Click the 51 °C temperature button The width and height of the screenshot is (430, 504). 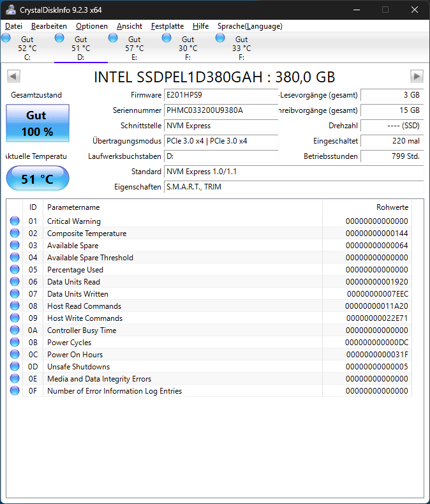pos(38,179)
